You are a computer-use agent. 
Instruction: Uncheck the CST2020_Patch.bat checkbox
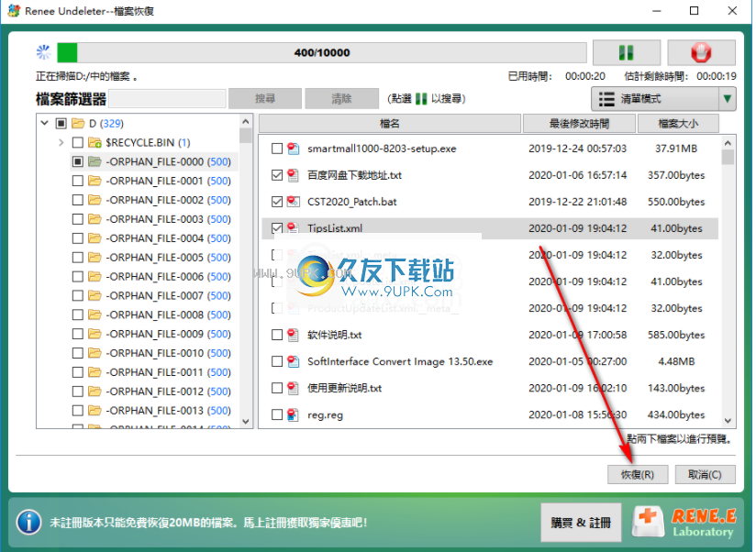pos(277,202)
